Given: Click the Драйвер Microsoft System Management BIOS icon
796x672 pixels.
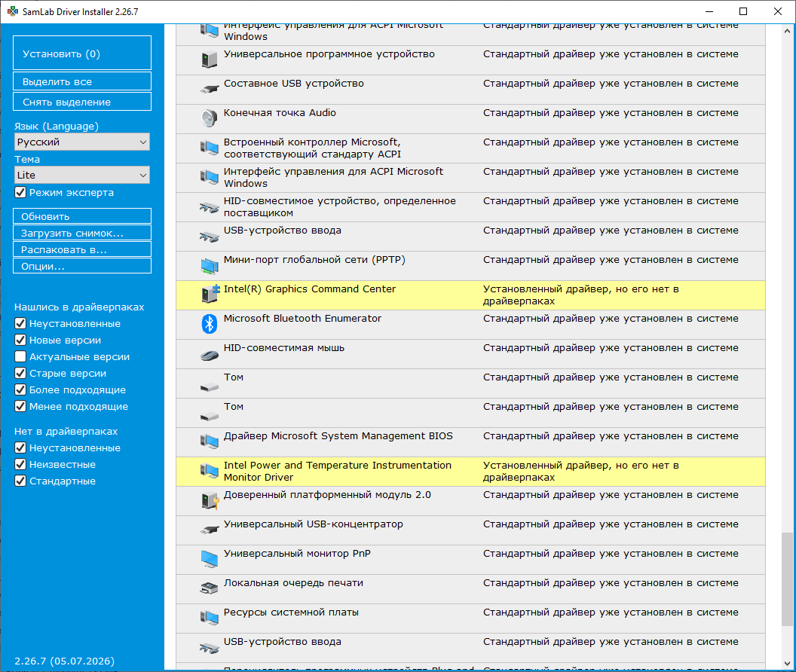Looking at the screenshot, I should point(209,441).
